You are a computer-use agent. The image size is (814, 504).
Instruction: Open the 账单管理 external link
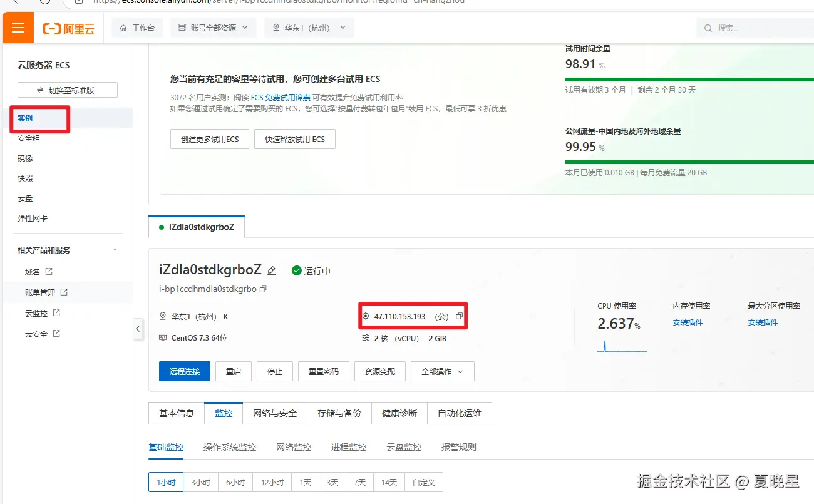46,292
